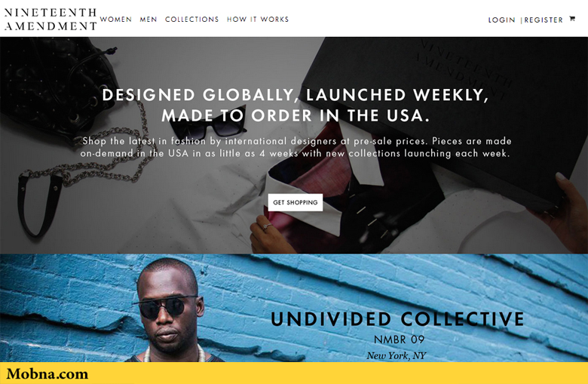Click the hero description paragraph
This screenshot has width=588, height=384.
tap(296, 147)
